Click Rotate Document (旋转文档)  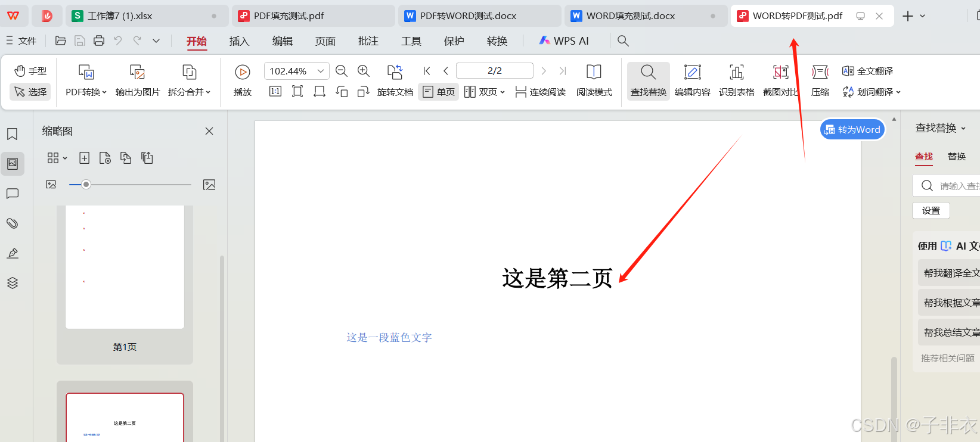tap(395, 80)
